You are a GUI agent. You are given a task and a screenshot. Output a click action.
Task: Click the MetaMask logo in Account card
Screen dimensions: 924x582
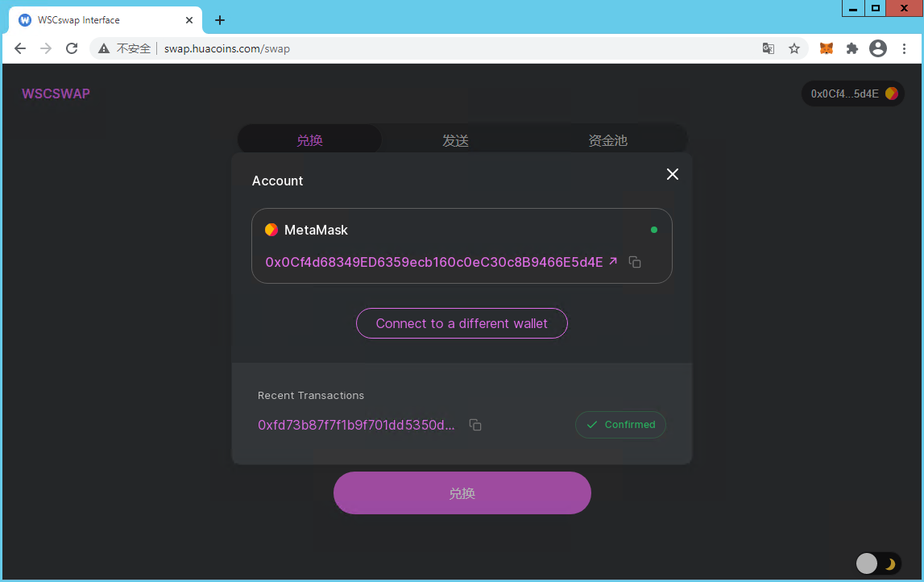pos(271,230)
